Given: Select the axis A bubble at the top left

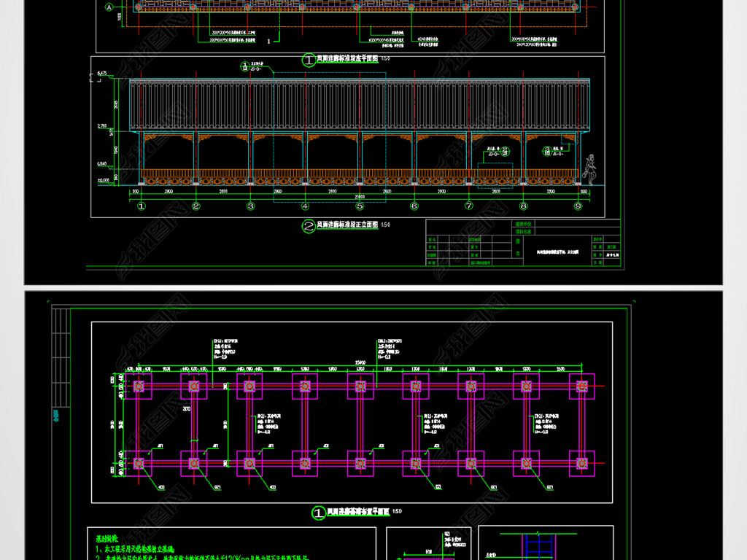Looking at the screenshot, I should point(109,7).
